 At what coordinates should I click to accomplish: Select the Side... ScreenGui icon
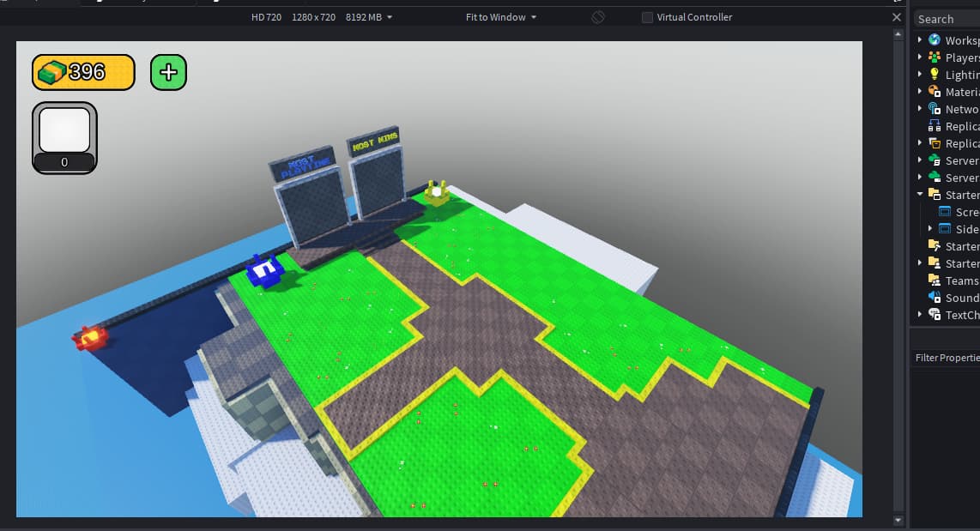tap(945, 229)
